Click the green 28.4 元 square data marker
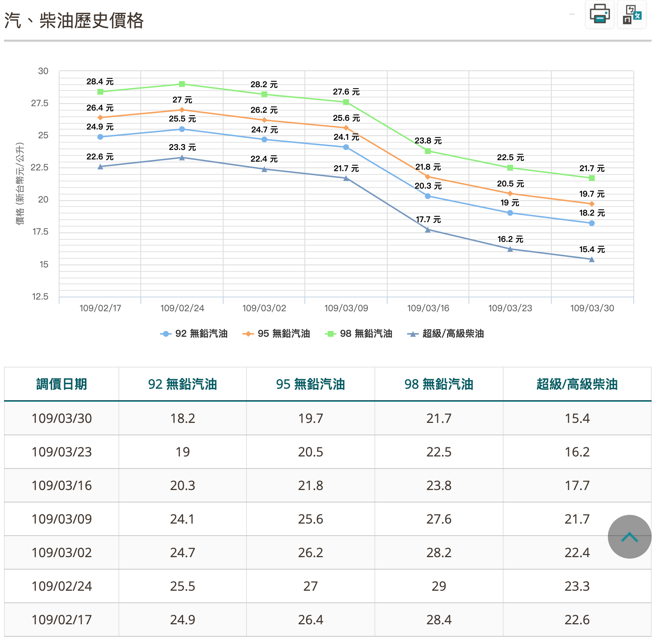The height and width of the screenshot is (644, 660). 100,92
